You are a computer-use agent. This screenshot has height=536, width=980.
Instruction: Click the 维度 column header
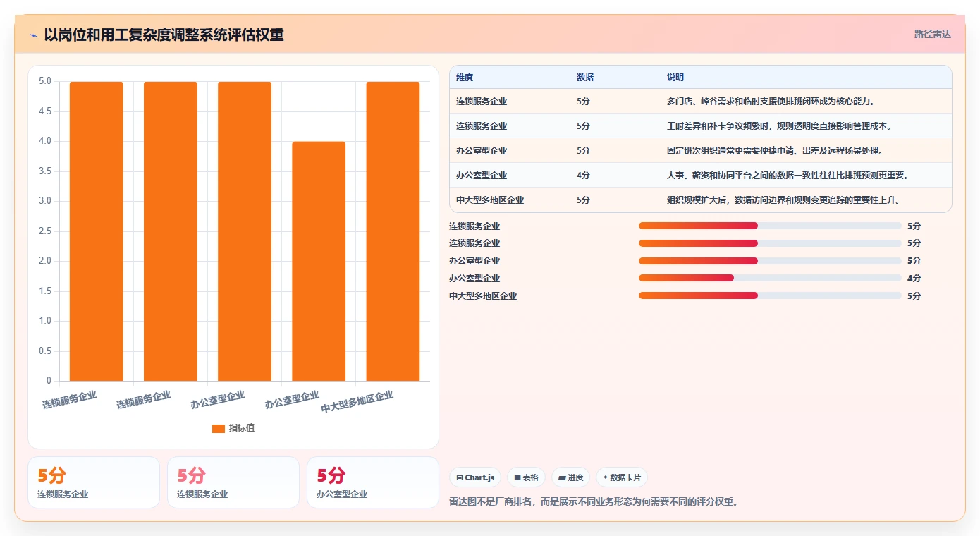465,78
